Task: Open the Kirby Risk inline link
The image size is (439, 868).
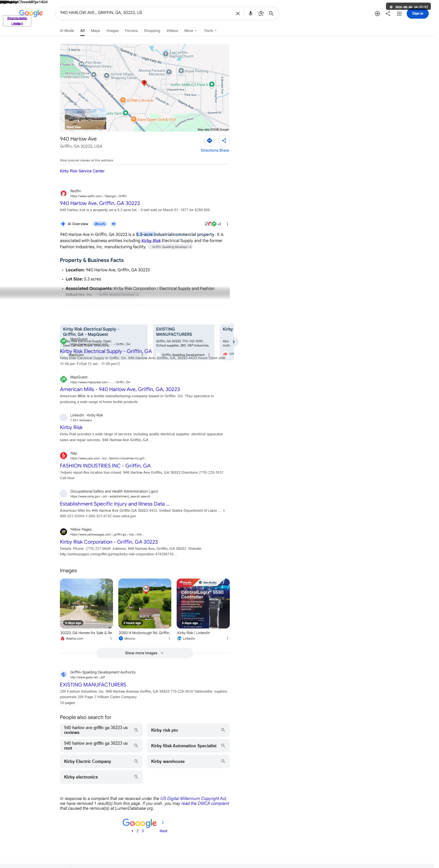Action: pyautogui.click(x=151, y=241)
